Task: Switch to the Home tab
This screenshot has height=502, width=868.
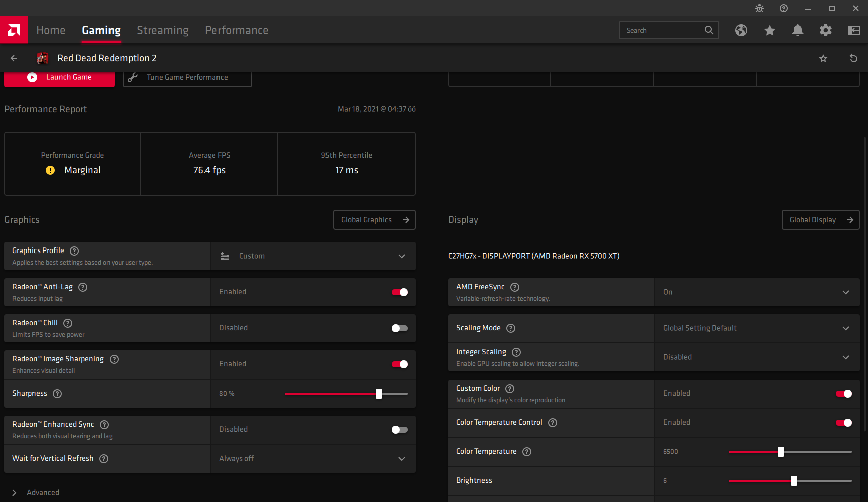Action: click(x=51, y=30)
